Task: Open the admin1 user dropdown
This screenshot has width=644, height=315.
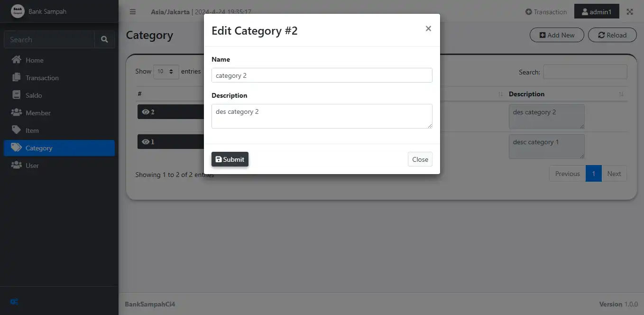Action: (596, 12)
